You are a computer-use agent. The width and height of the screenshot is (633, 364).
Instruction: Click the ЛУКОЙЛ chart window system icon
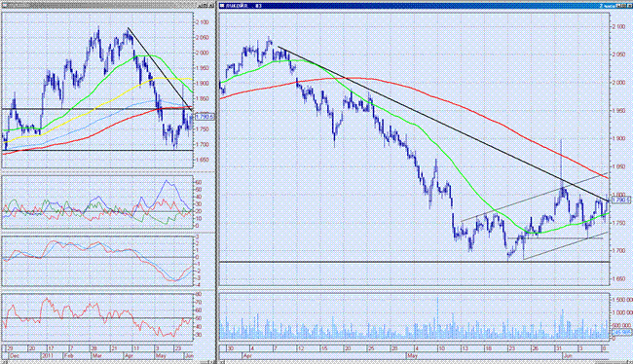pos(222,6)
